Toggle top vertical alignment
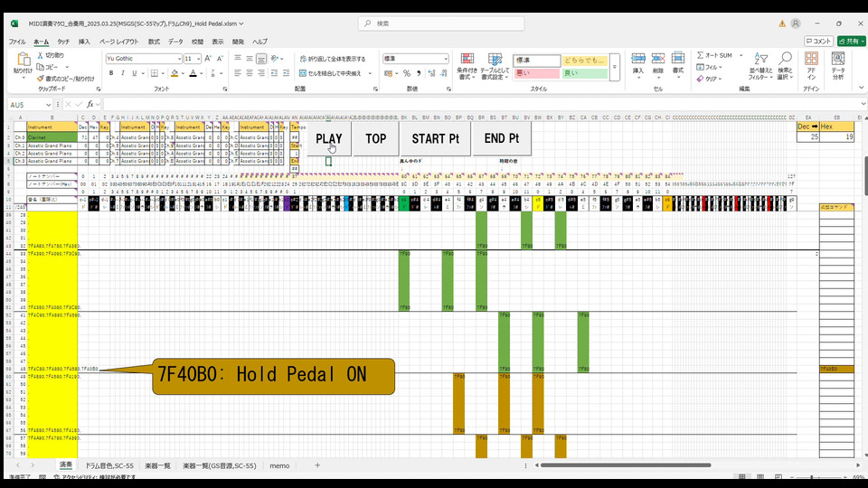This screenshot has height=488, width=868. (238, 59)
